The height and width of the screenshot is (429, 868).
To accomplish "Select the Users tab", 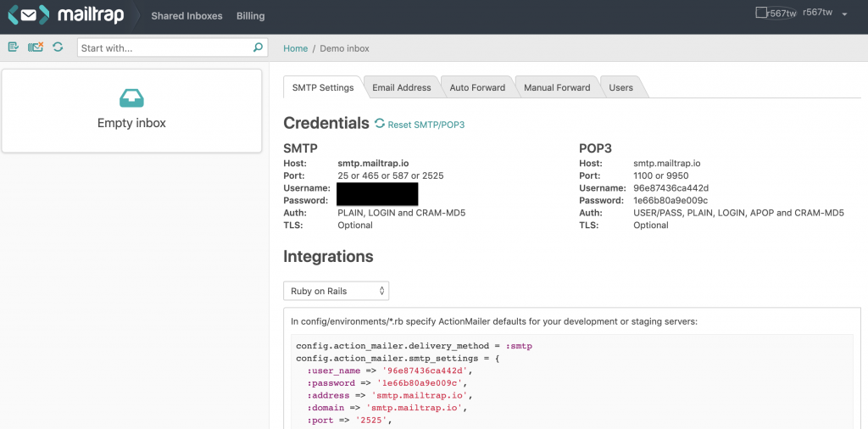I will 620,87.
